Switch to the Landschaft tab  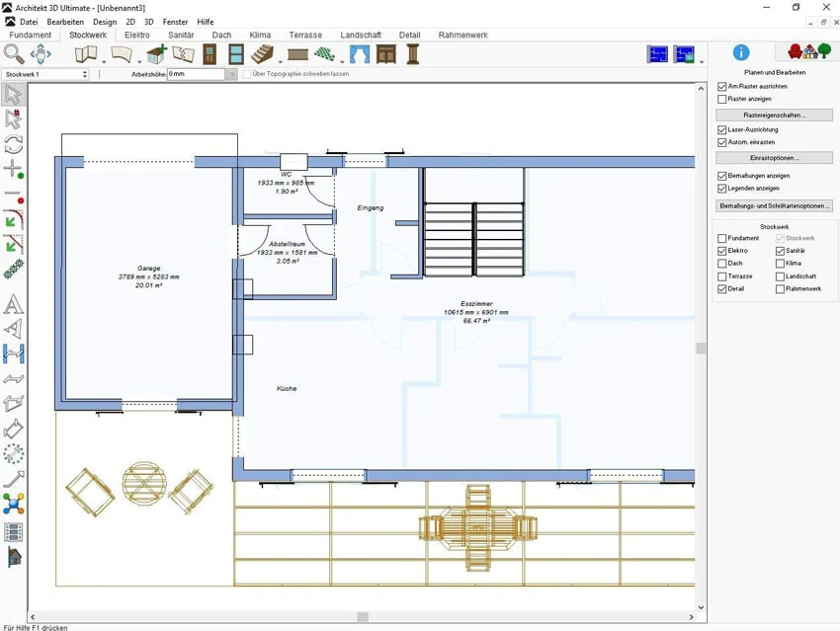tap(361, 35)
